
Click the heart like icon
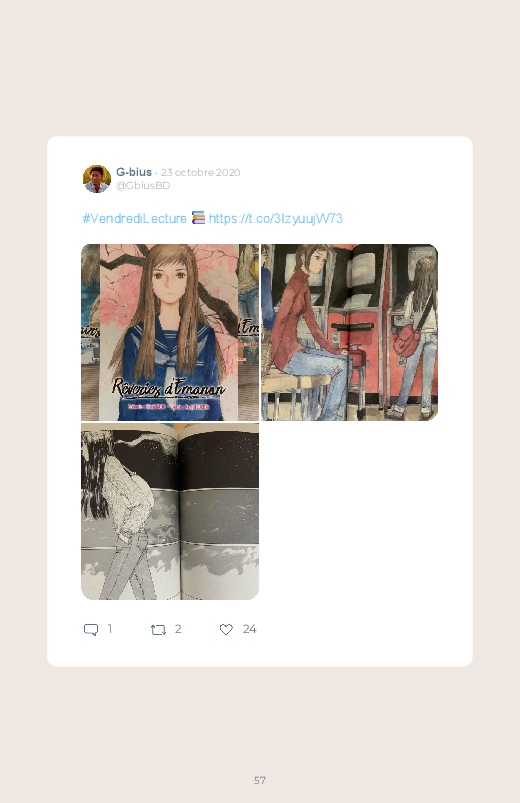click(x=226, y=629)
